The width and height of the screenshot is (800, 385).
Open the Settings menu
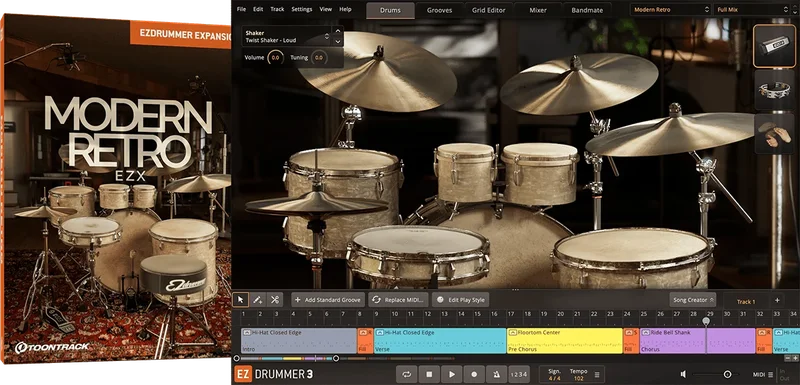point(302,9)
